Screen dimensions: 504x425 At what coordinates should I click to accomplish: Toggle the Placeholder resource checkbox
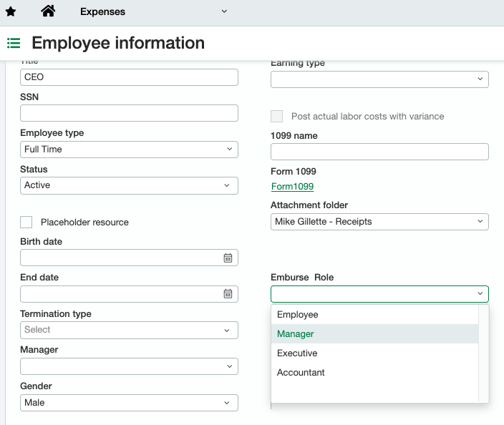[26, 222]
